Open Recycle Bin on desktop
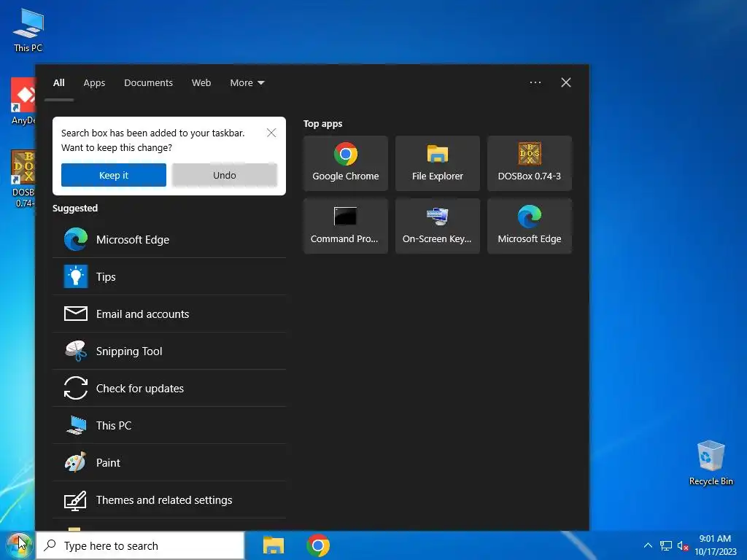Screen dimensions: 747x560 pos(711,463)
